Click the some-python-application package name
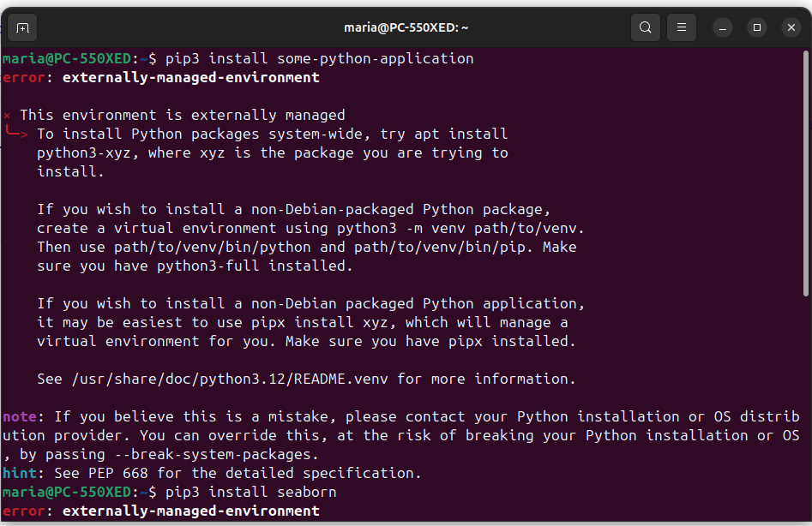 [375, 58]
